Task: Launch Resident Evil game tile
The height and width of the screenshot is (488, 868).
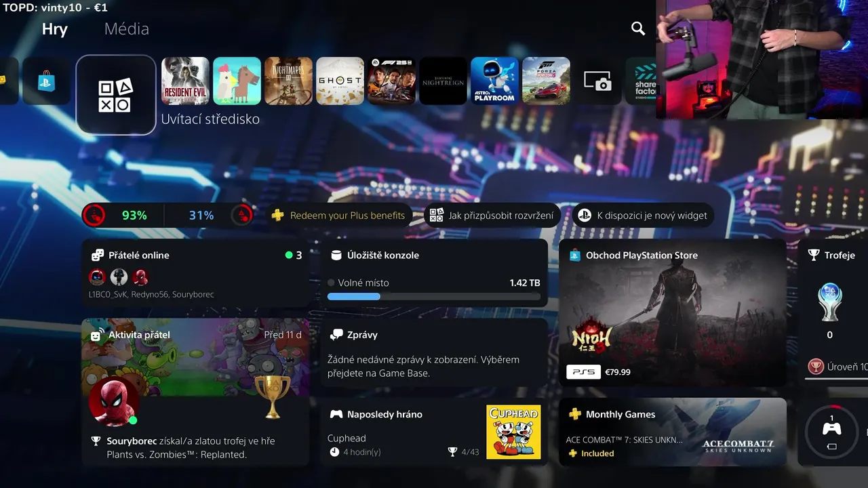Action: tap(185, 81)
